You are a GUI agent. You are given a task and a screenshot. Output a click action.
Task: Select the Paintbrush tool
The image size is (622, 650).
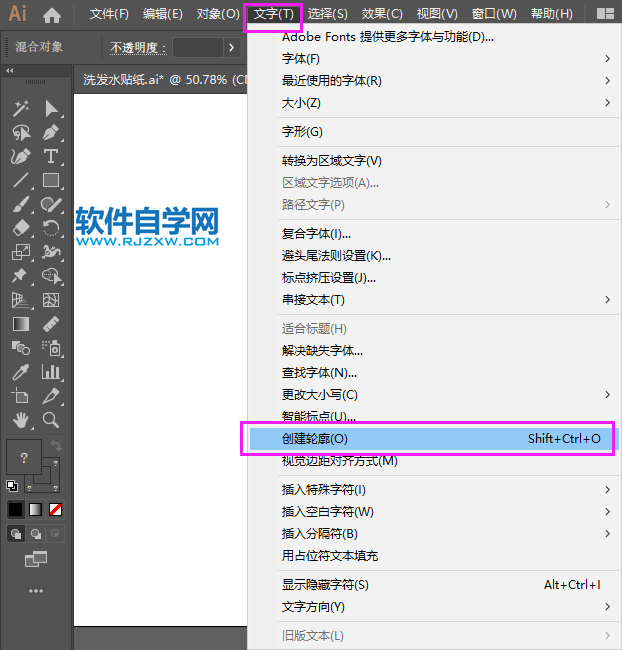21,205
